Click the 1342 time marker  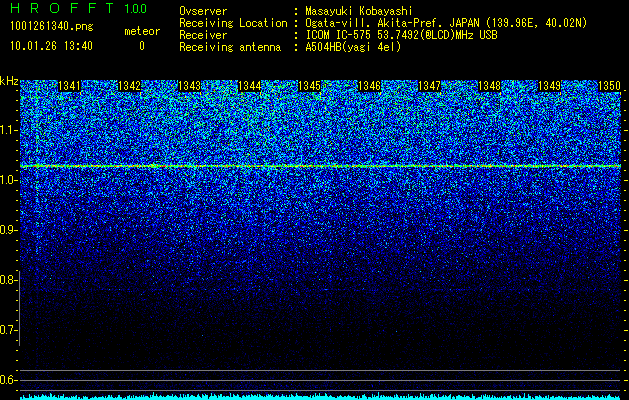click(x=130, y=86)
